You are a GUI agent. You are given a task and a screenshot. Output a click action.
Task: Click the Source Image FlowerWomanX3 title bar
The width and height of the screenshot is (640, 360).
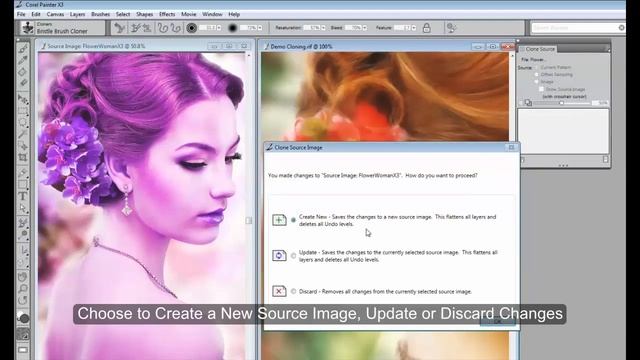click(144, 46)
